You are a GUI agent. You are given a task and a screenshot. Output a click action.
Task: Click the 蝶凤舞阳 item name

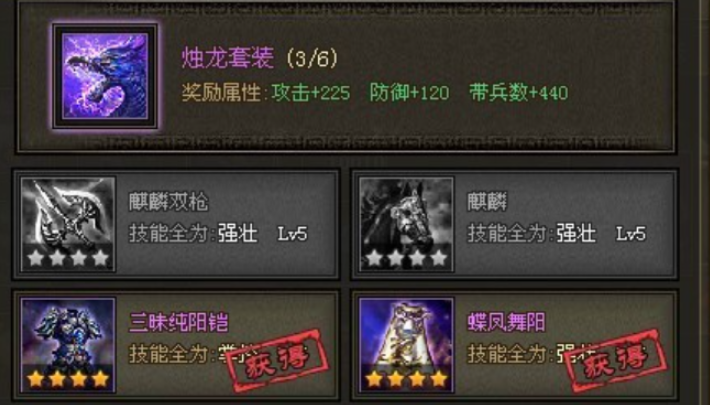(x=506, y=322)
